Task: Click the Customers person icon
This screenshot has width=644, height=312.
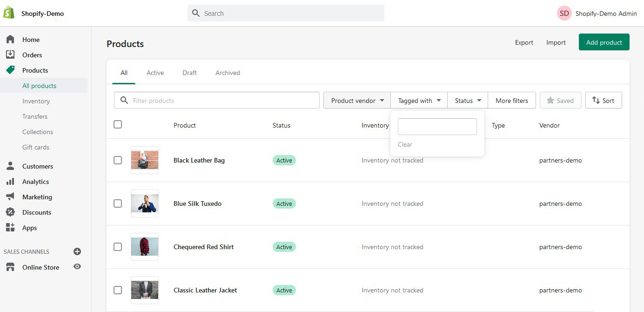Action: pyautogui.click(x=10, y=166)
